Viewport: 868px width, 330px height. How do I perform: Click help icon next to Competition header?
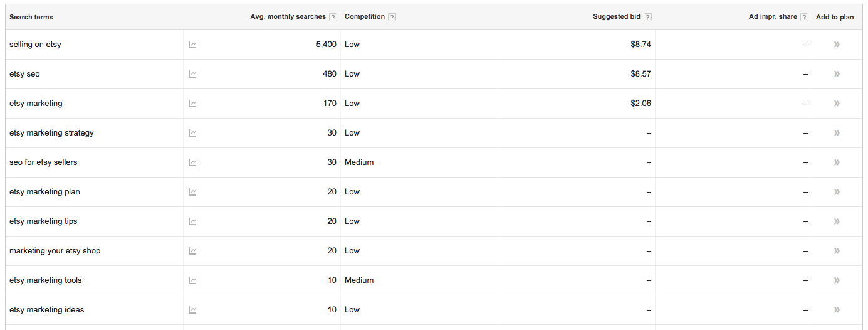pyautogui.click(x=392, y=17)
